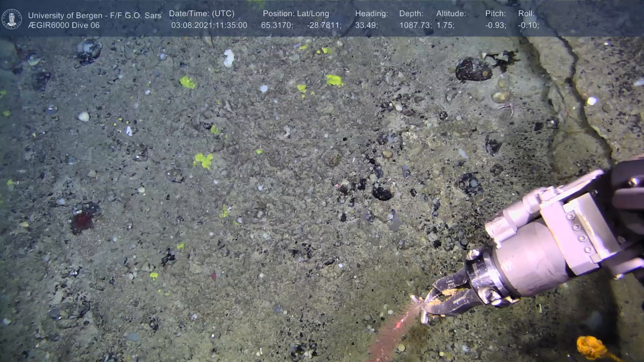Select the timestamp 03:08:2021:11:35:00
This screenshot has height=362, width=644.
tap(209, 25)
